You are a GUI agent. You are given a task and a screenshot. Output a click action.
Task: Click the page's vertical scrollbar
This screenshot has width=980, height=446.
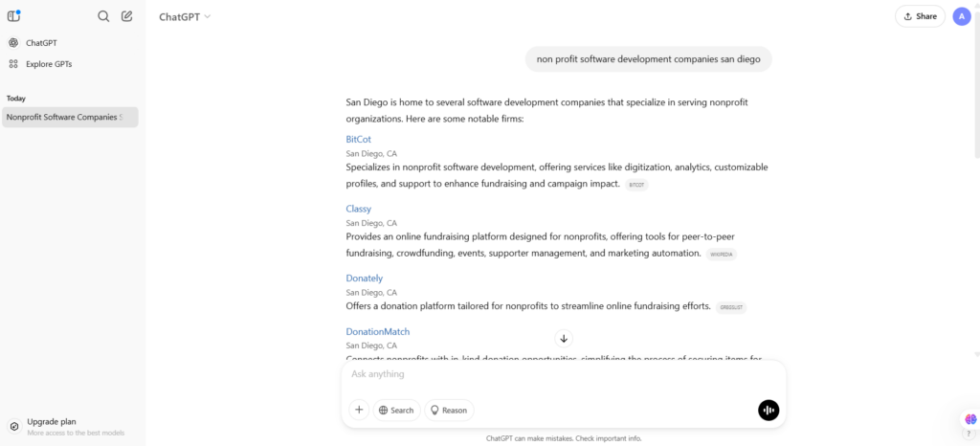[975, 96]
